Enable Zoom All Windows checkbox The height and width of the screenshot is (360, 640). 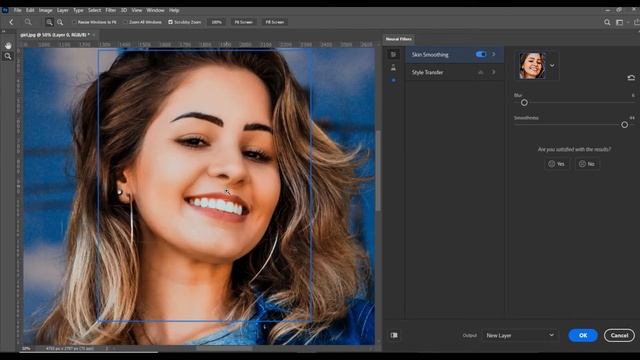pos(126,22)
